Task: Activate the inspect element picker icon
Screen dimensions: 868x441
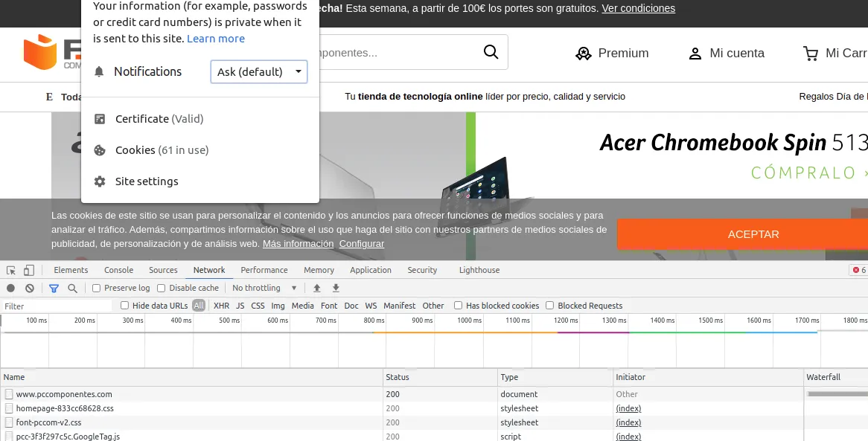Action: tap(11, 270)
